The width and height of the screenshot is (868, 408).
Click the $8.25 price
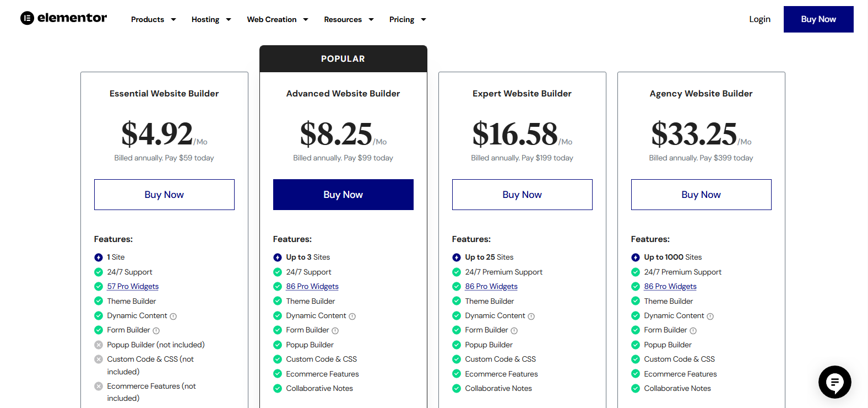336,134
